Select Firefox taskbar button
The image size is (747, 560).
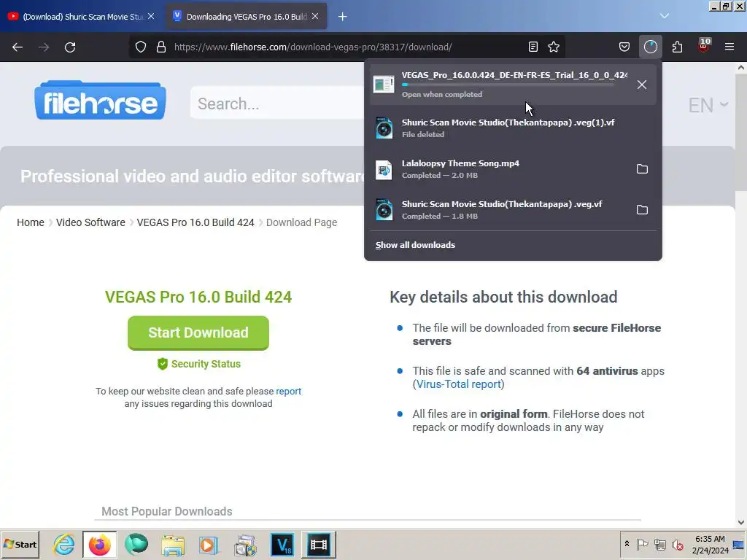[x=99, y=544]
